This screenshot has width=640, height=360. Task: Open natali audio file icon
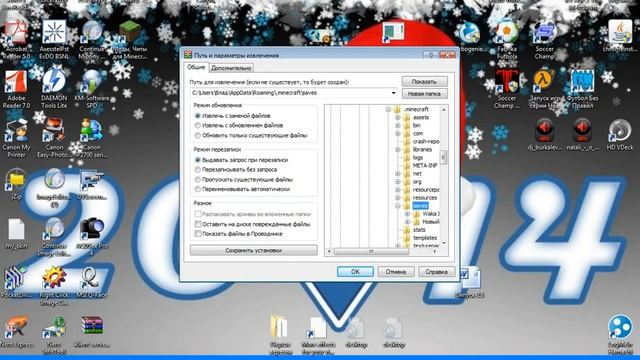pos(582,135)
